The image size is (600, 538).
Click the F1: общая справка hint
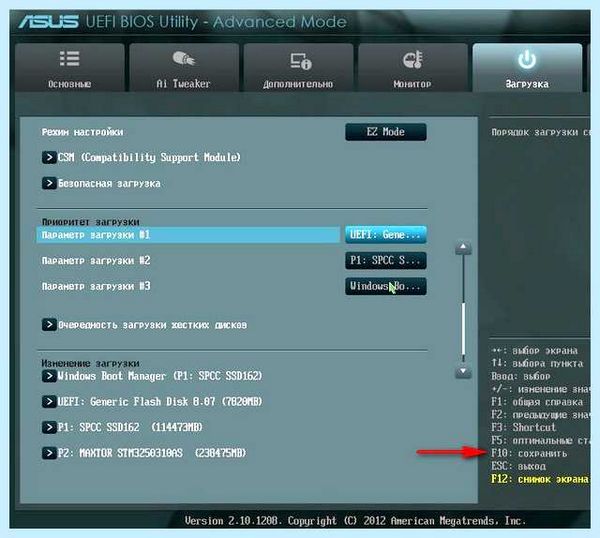click(537, 402)
